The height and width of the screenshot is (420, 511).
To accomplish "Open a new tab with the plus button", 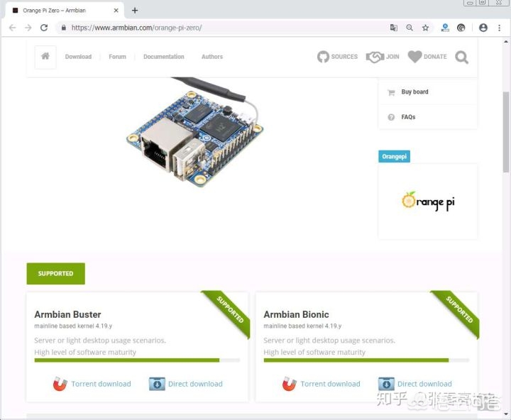I will click(x=135, y=11).
